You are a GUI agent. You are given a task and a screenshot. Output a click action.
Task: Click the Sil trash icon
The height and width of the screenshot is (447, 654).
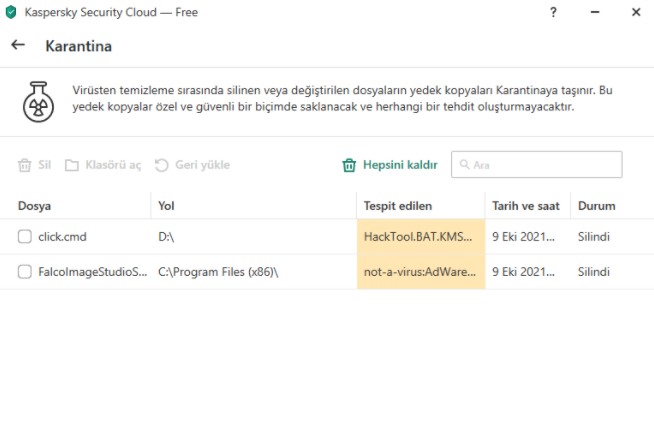click(25, 165)
